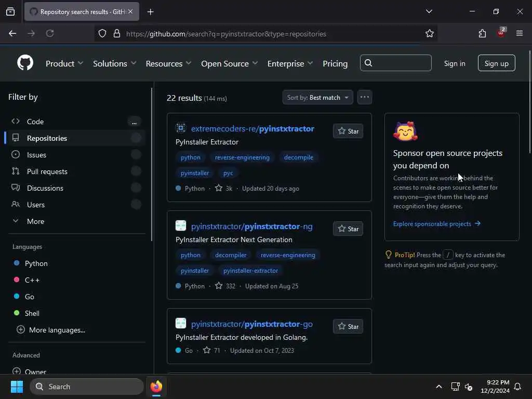Screen dimensions: 532x399
Task: Explore sponsorable projects link
Action: click(436, 224)
